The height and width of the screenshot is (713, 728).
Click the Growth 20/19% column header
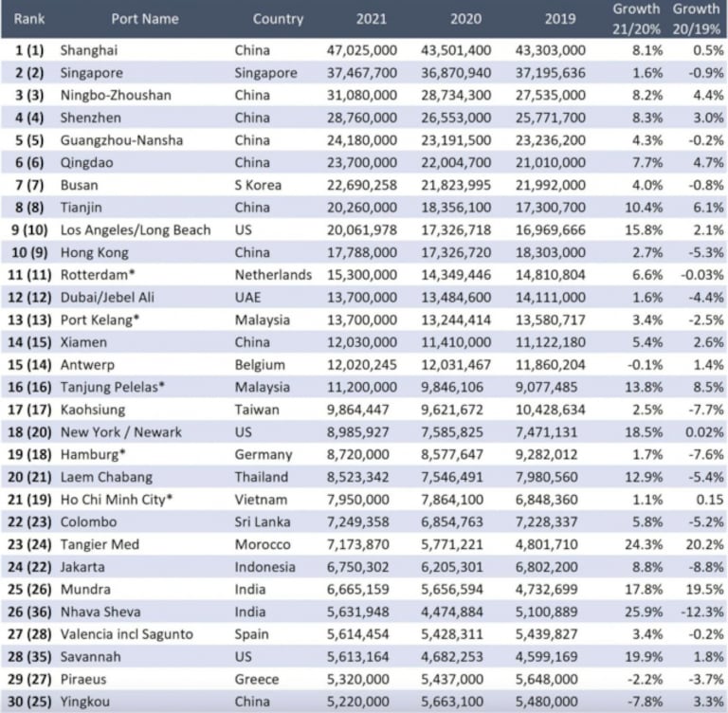697,19
